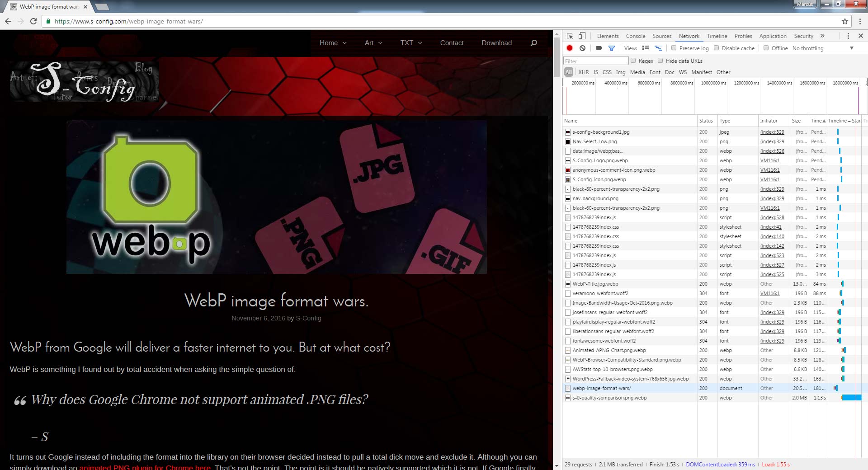The height and width of the screenshot is (470, 868).
Task: Expand the TXT navigation menu
Action: tap(411, 43)
